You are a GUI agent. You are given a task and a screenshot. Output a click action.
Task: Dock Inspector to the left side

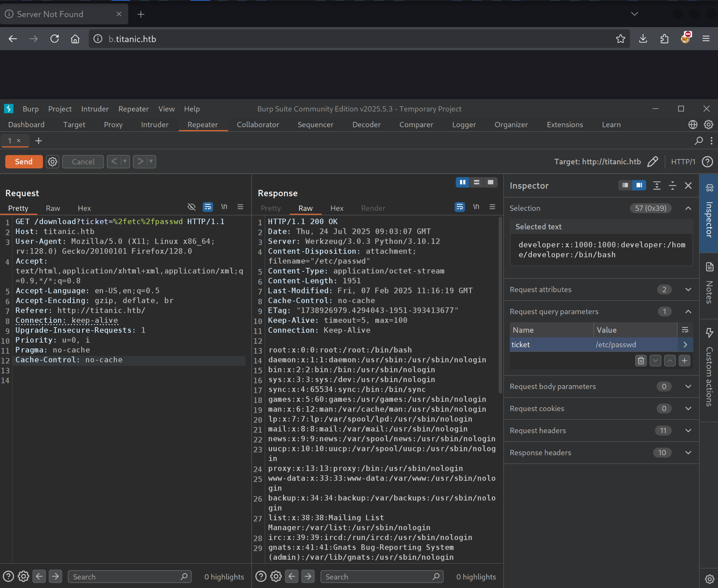point(625,185)
